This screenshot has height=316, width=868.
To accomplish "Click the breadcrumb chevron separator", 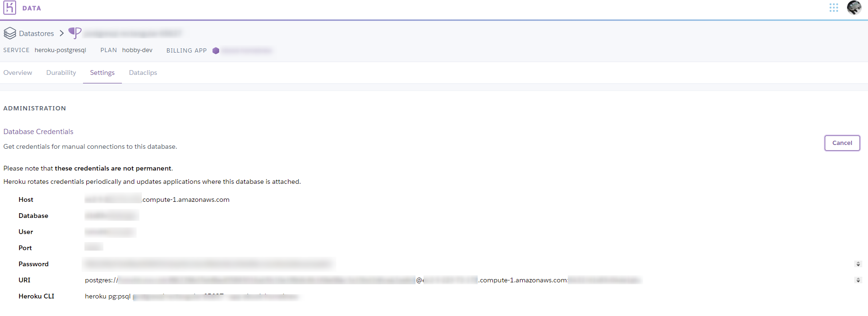I will point(62,33).
